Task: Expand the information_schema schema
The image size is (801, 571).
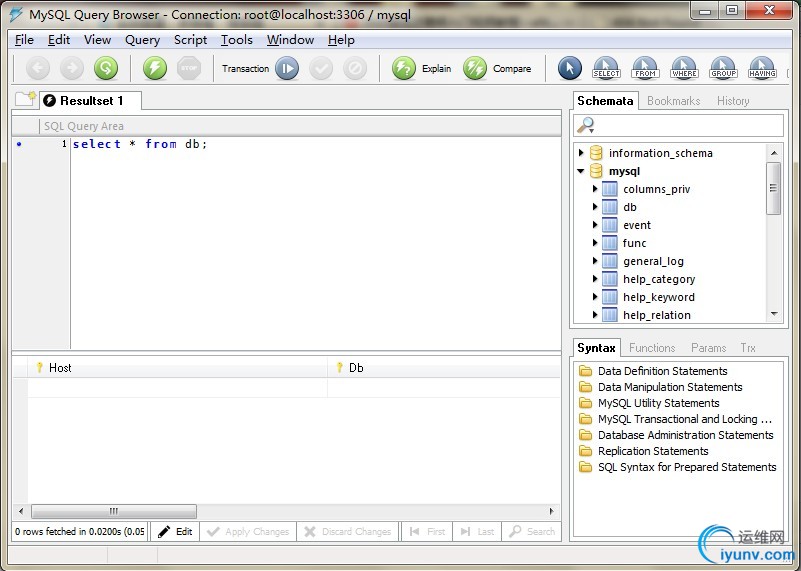Action: point(581,152)
